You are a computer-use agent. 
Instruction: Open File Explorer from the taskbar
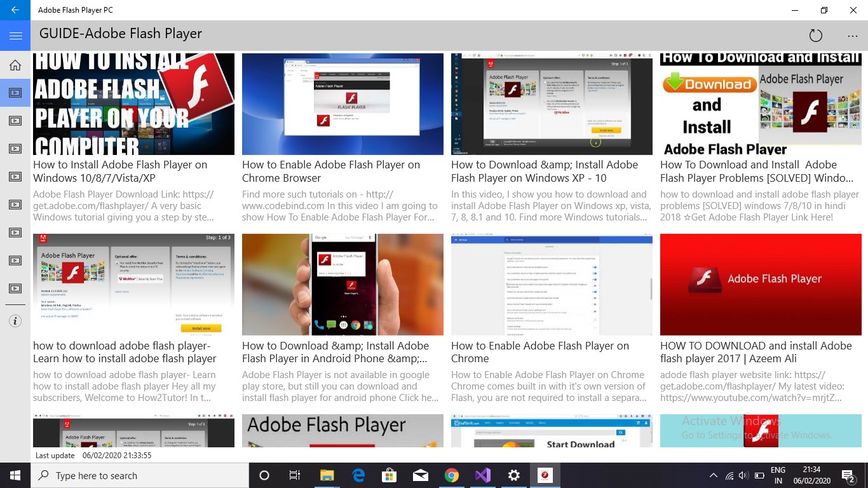(327, 475)
